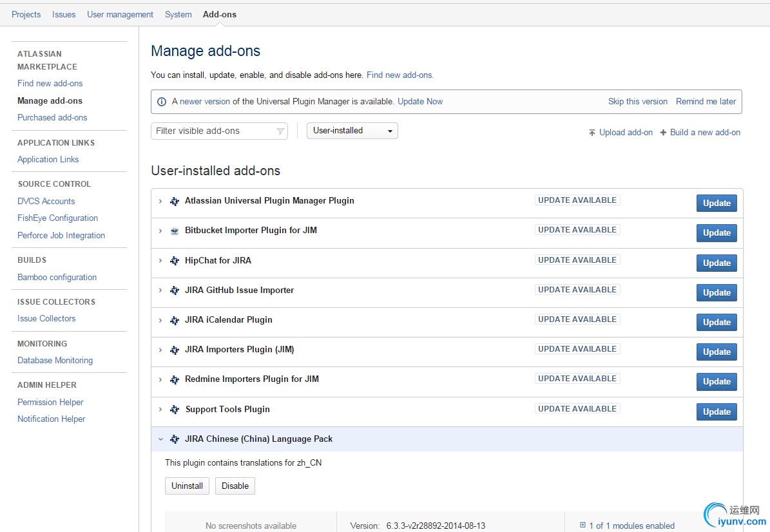Click the JIRA Importers Plugin (JIM) icon

(175, 350)
